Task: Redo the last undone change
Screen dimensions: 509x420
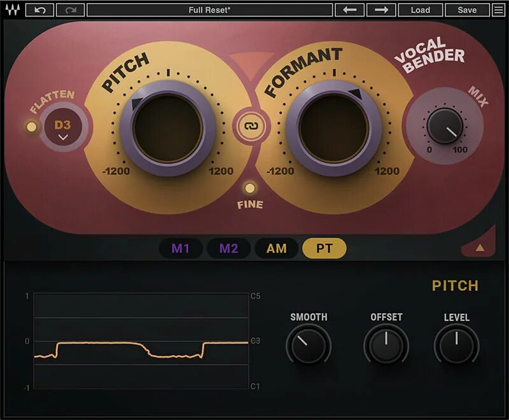Action: 71,10
